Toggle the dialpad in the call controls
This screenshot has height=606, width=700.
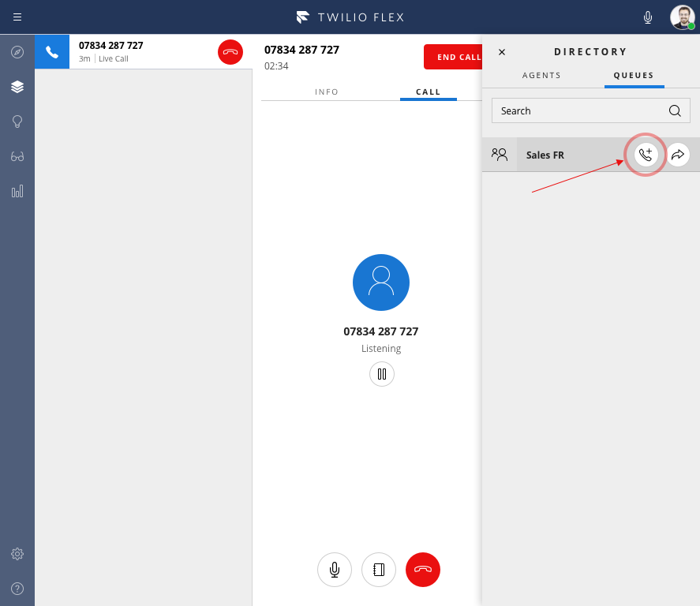tap(378, 569)
